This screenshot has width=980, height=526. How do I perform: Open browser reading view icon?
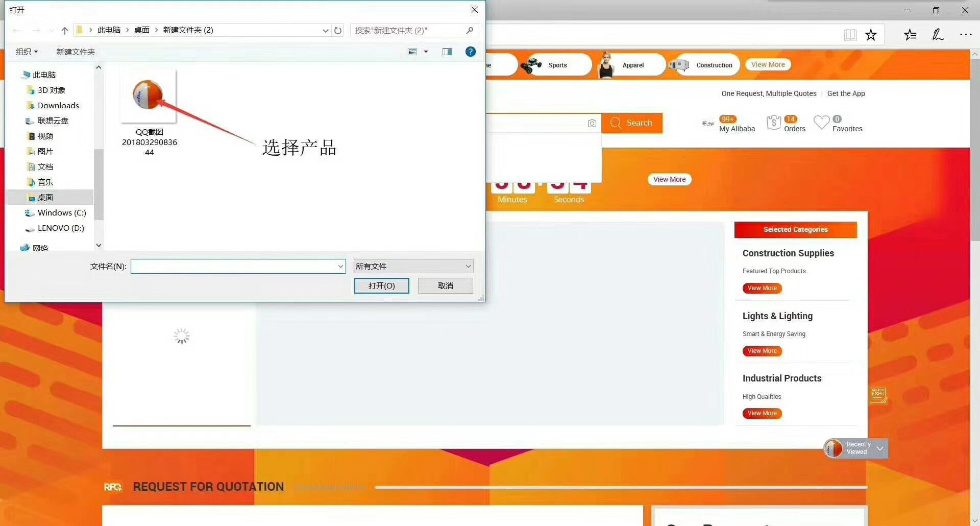click(850, 35)
